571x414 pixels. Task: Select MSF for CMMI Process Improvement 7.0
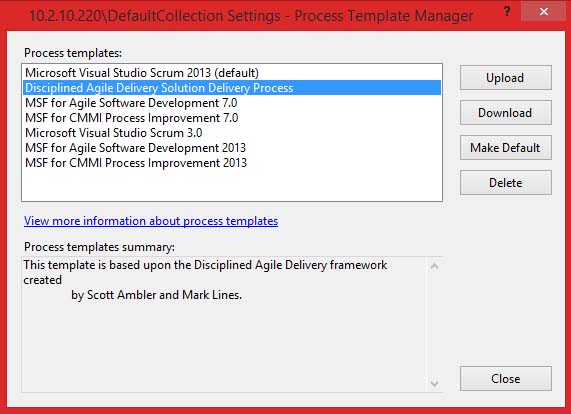click(232, 118)
